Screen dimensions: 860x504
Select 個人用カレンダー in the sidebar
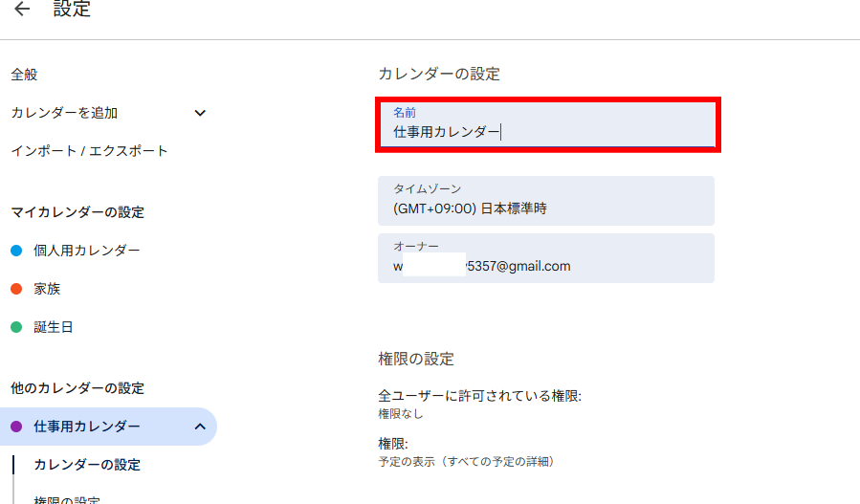[87, 251]
